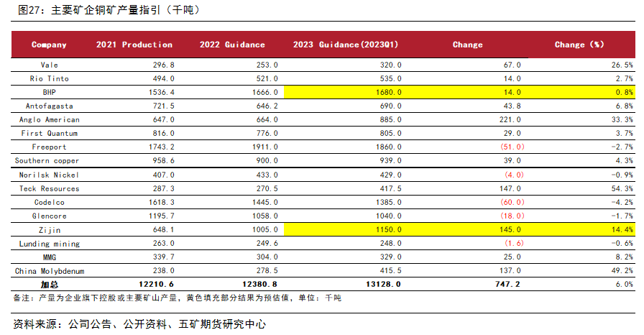This screenshot has width=644, height=335.
Task: Select total row 6.0% value
Action: (625, 284)
